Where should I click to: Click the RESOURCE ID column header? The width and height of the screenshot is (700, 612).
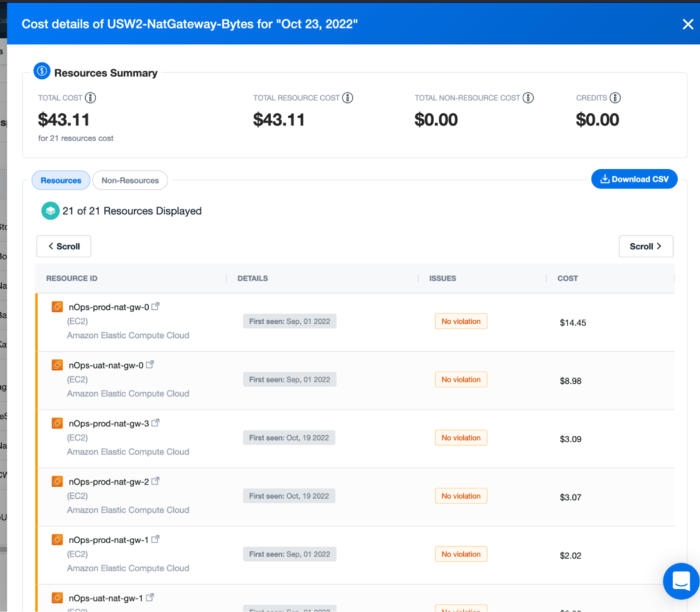72,278
